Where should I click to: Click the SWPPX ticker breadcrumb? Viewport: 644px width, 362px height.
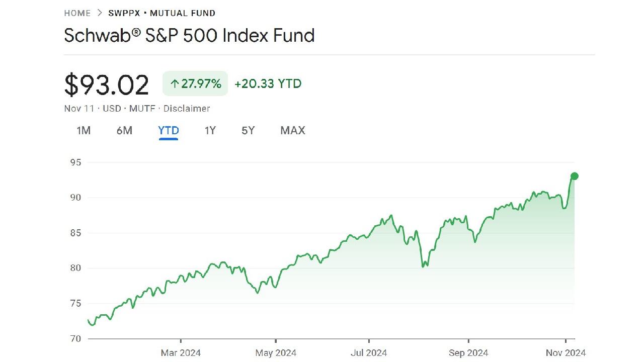pyautogui.click(x=124, y=13)
